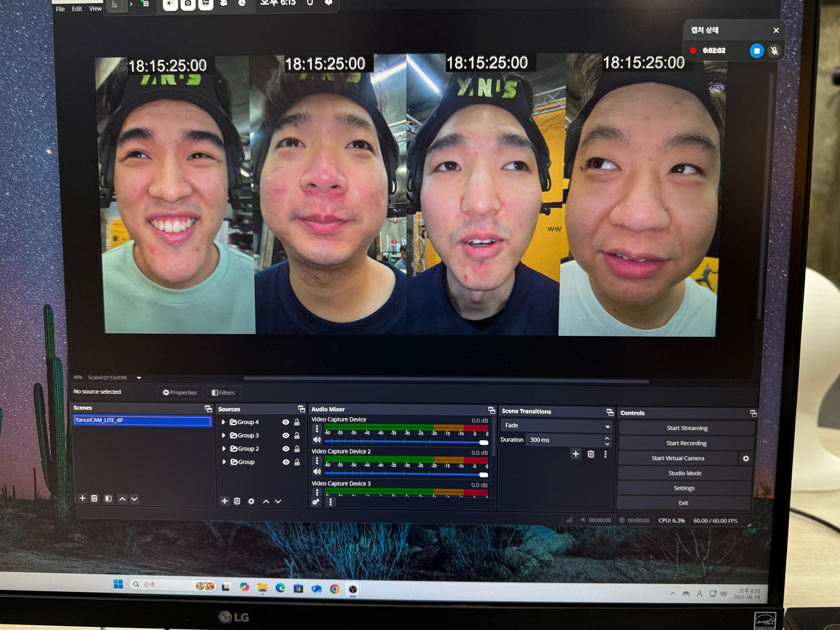Click Start Recording button
840x630 pixels.
686,443
